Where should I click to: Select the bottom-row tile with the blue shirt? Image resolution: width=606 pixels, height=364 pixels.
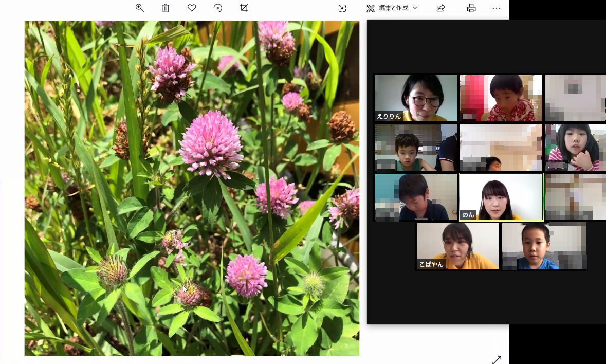pos(544,246)
